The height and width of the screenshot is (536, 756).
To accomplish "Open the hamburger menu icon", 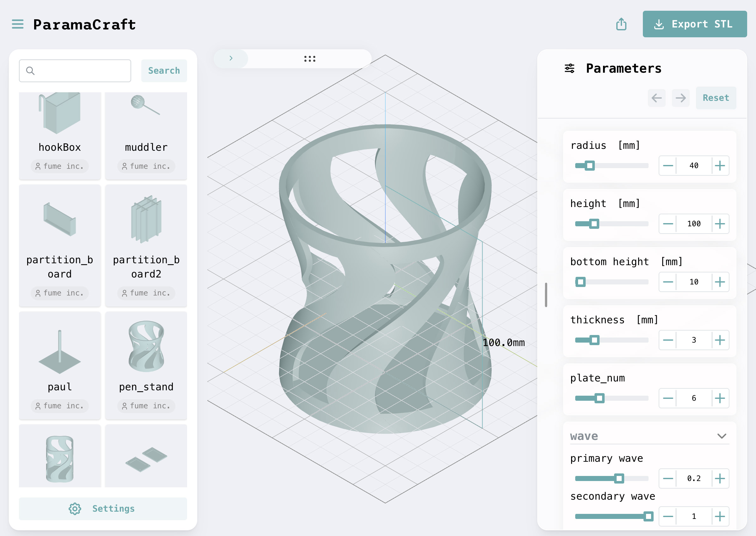I will 17,24.
